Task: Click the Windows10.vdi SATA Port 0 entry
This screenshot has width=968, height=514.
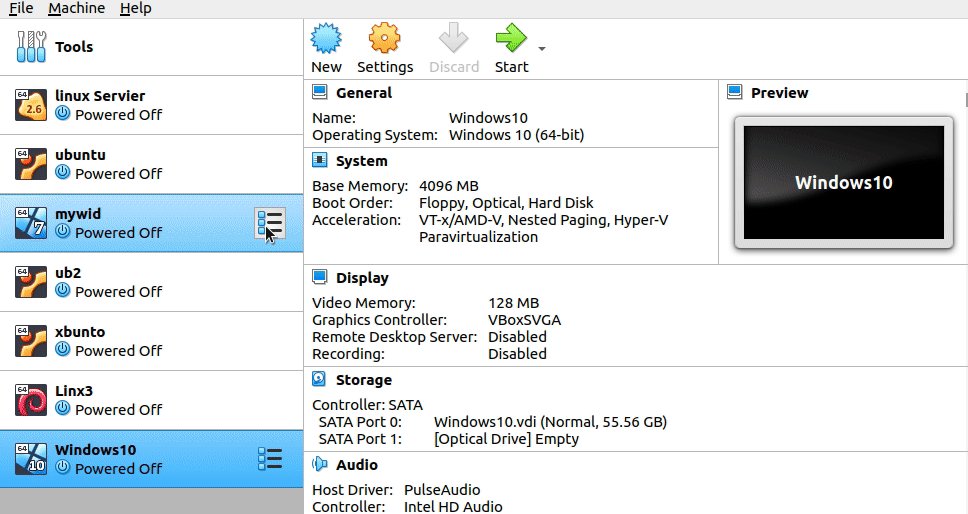Action: click(551, 422)
